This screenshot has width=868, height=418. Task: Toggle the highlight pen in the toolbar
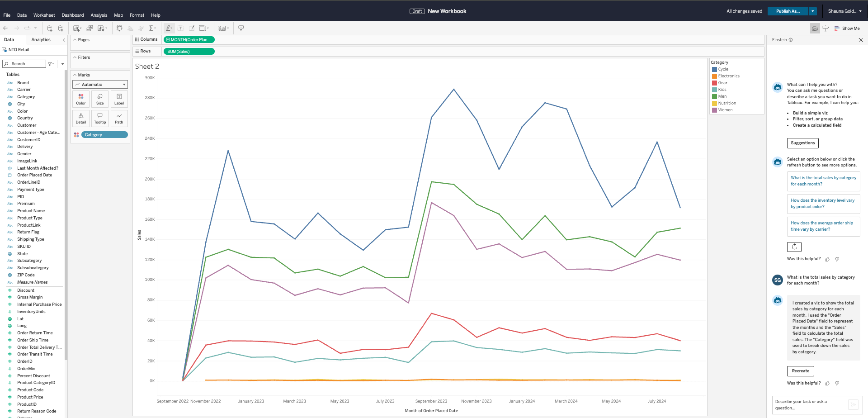[x=169, y=28]
